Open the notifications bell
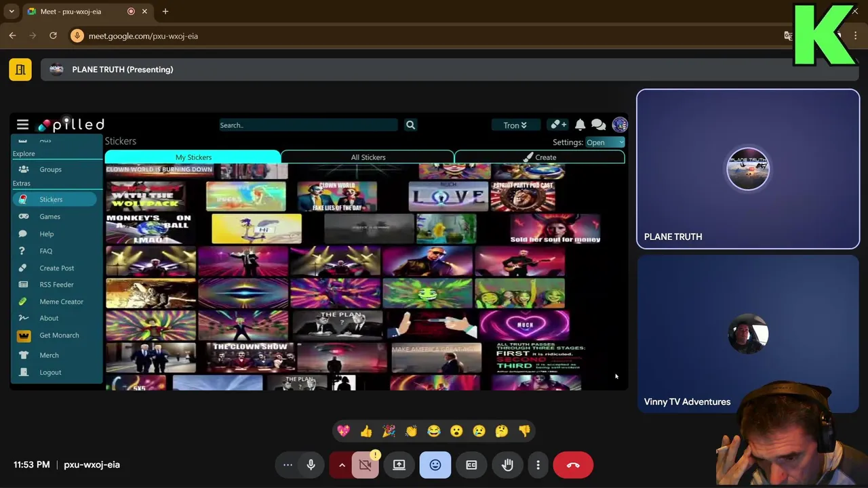The height and width of the screenshot is (488, 868). point(580,125)
